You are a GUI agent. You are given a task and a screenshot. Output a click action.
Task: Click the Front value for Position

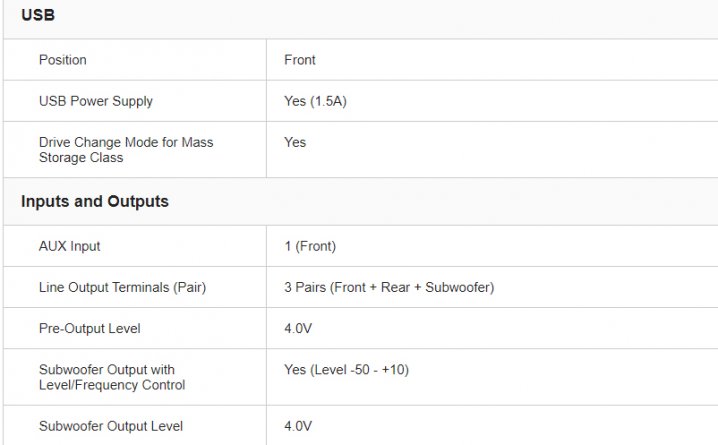click(x=299, y=60)
